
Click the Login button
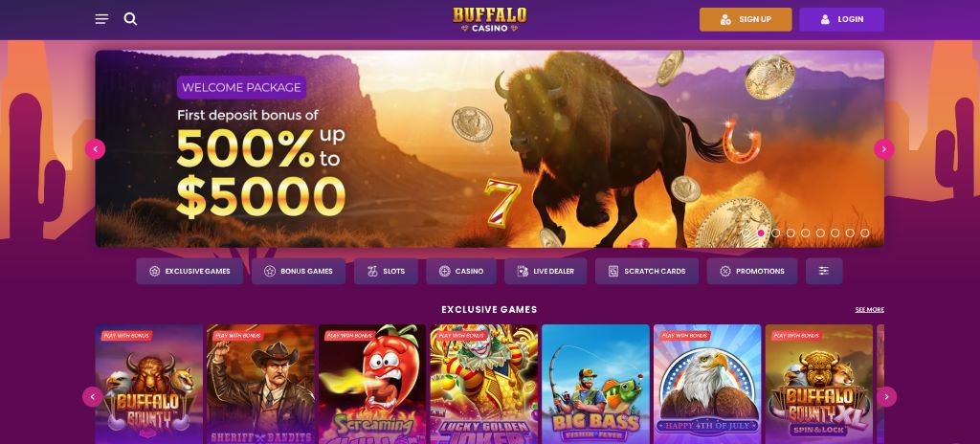click(x=841, y=19)
